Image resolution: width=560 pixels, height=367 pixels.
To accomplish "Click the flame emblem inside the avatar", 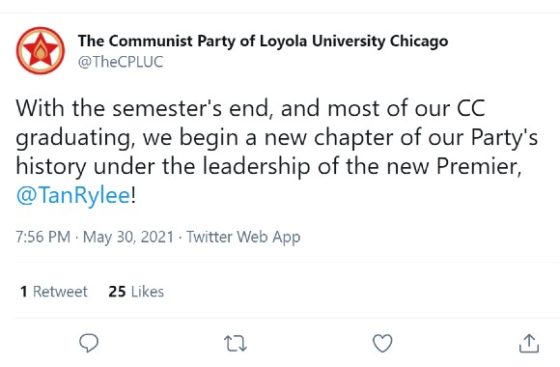I will [x=40, y=52].
